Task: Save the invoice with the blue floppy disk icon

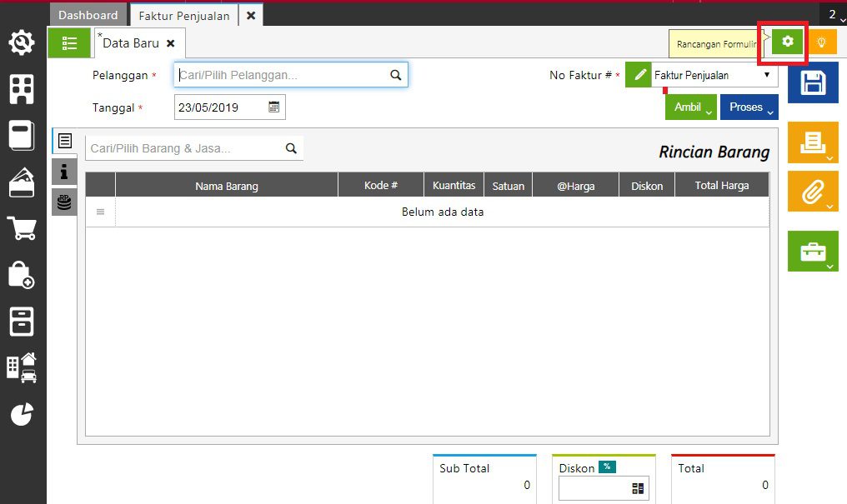Action: tap(812, 82)
